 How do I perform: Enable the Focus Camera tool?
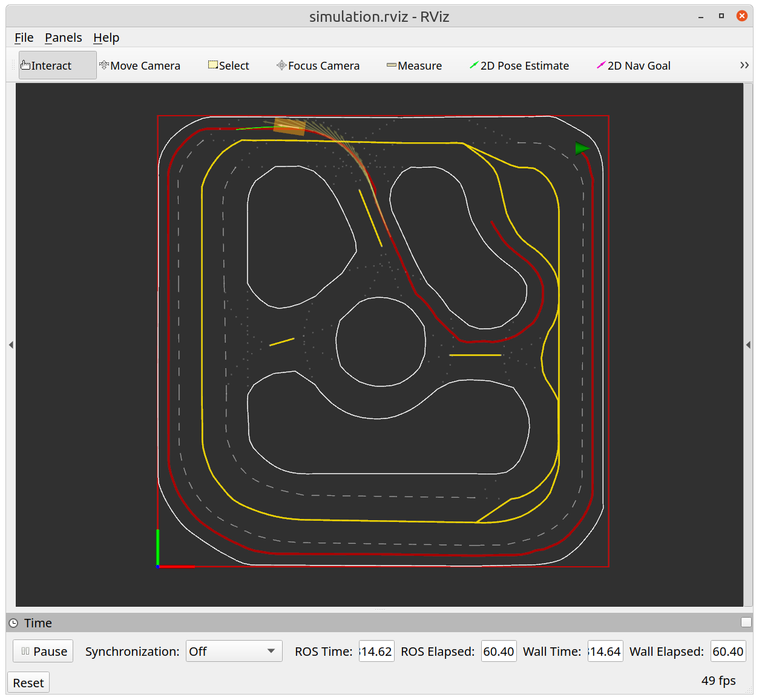pyautogui.click(x=318, y=65)
